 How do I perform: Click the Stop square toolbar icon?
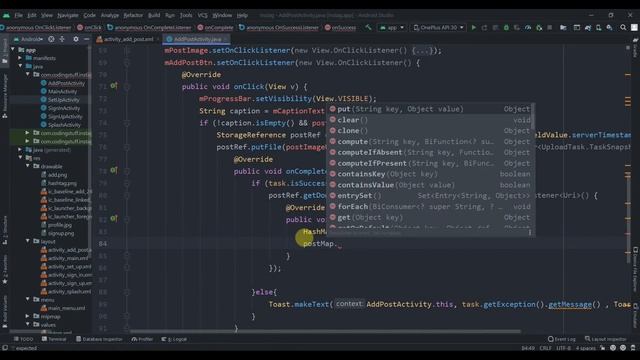click(x=550, y=27)
